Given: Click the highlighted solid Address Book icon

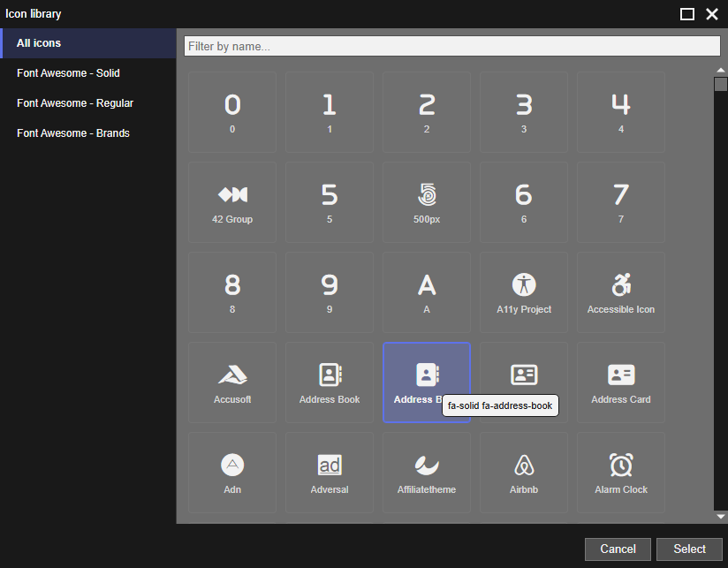Looking at the screenshot, I should tap(427, 382).
